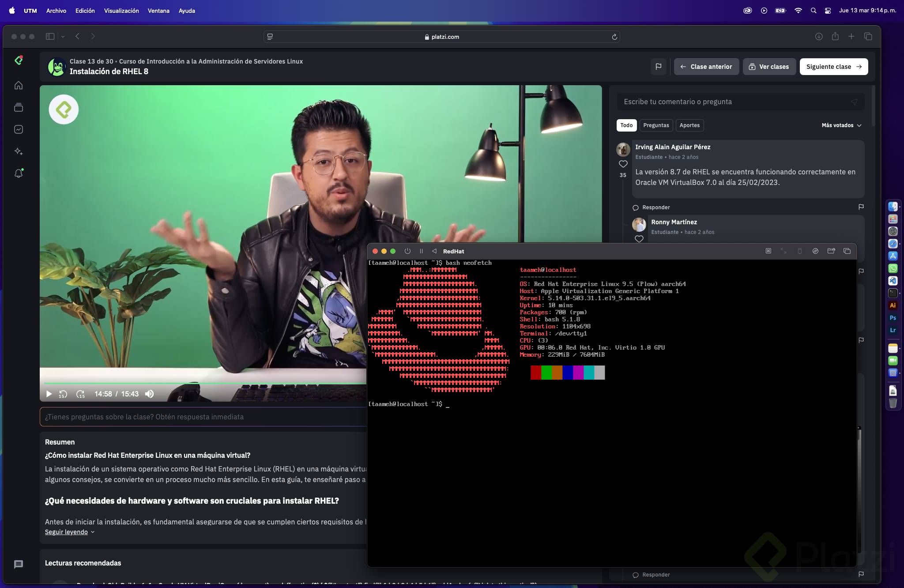Switch to the Preguntas tab
The height and width of the screenshot is (588, 904).
coord(656,125)
